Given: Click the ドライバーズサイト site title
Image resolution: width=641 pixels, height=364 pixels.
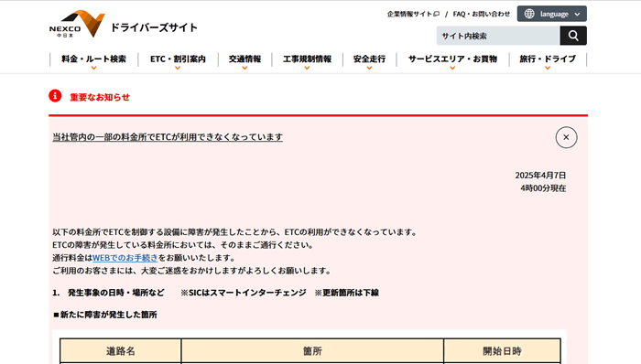Looking at the screenshot, I should (154, 27).
